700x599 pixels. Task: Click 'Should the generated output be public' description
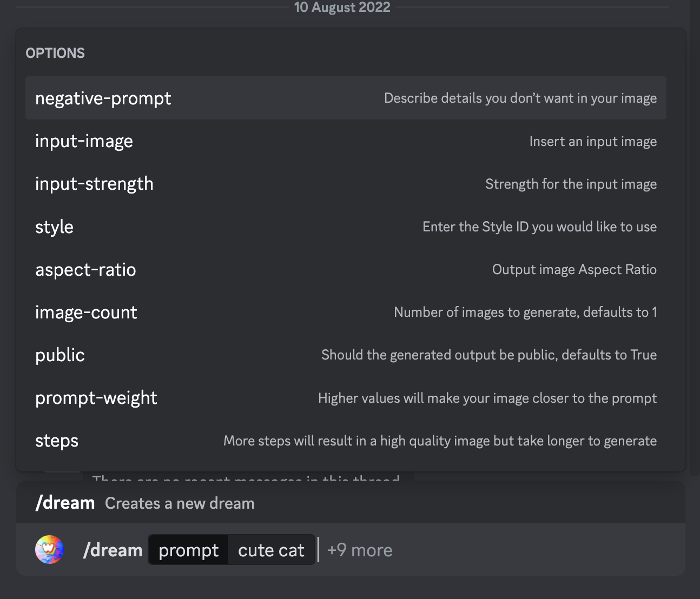coord(489,355)
